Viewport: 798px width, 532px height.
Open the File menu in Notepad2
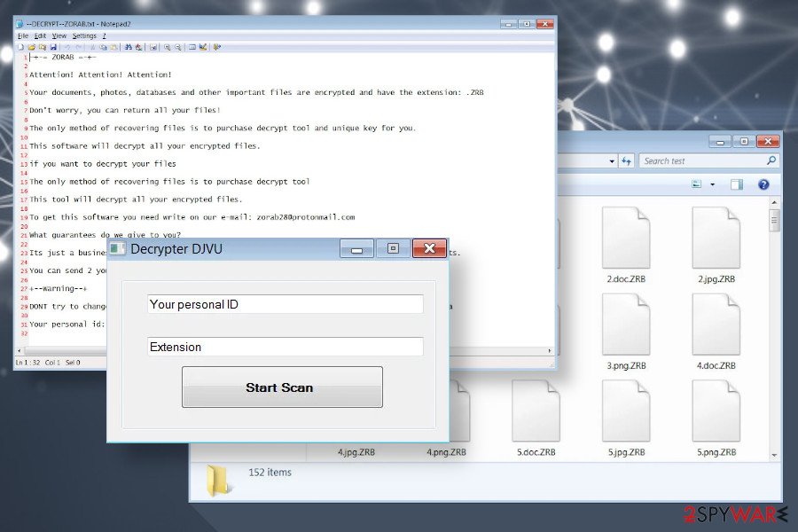23,35
